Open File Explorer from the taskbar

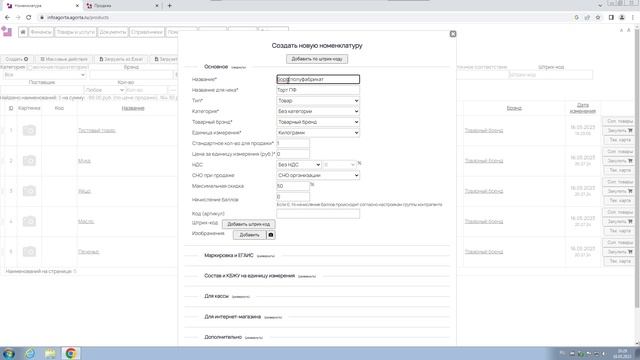coord(50,353)
